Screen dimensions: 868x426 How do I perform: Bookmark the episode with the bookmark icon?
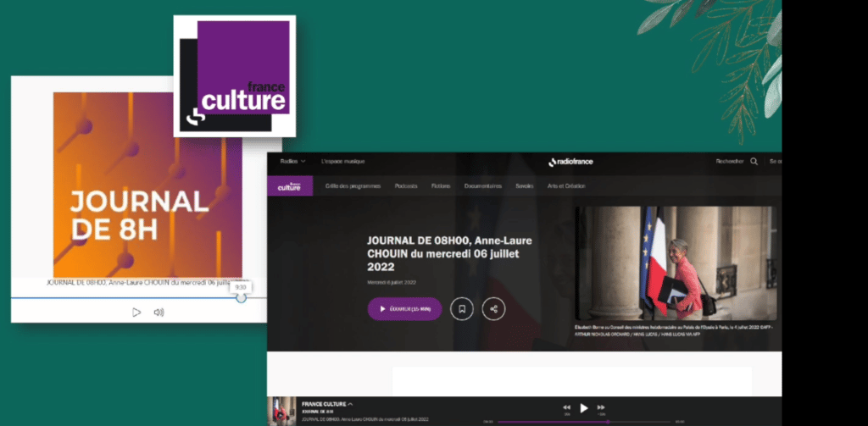click(462, 309)
